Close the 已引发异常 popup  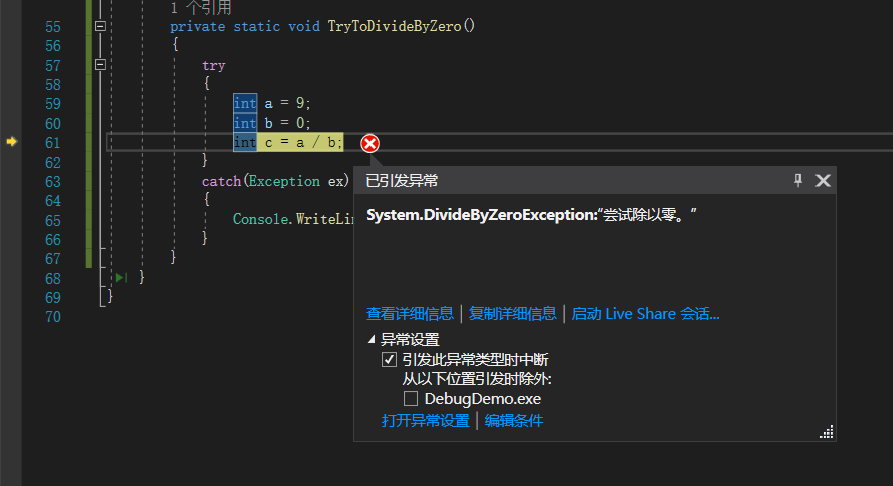[x=823, y=180]
